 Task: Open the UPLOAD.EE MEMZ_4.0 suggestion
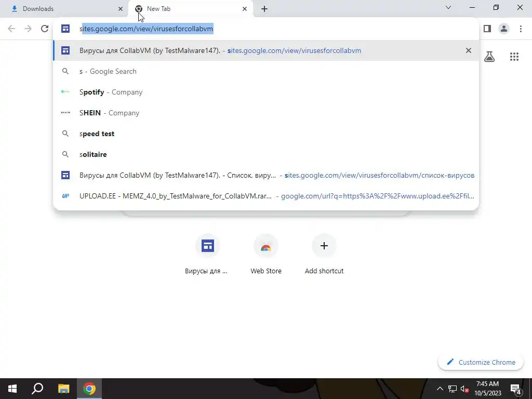(266, 196)
